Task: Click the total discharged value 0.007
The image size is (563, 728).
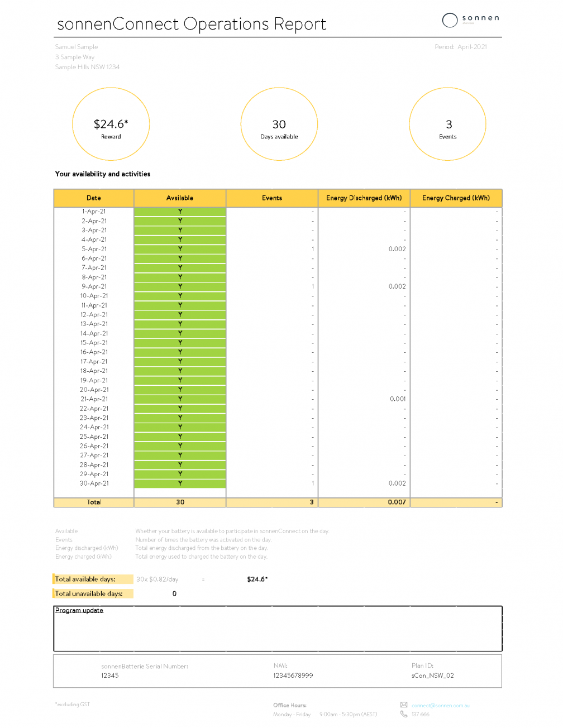Action: click(x=397, y=502)
